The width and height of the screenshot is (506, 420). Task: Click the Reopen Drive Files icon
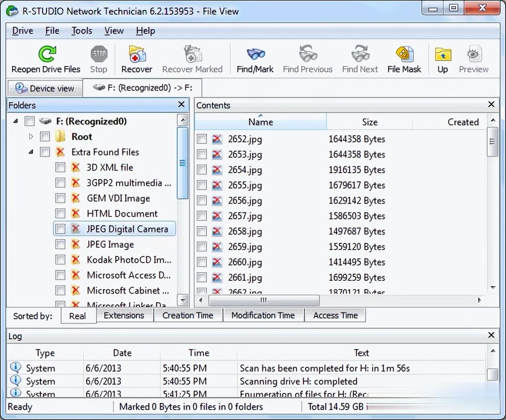(x=47, y=54)
